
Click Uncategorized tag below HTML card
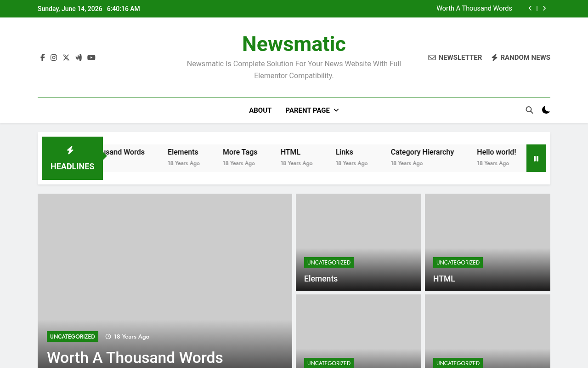click(x=458, y=363)
